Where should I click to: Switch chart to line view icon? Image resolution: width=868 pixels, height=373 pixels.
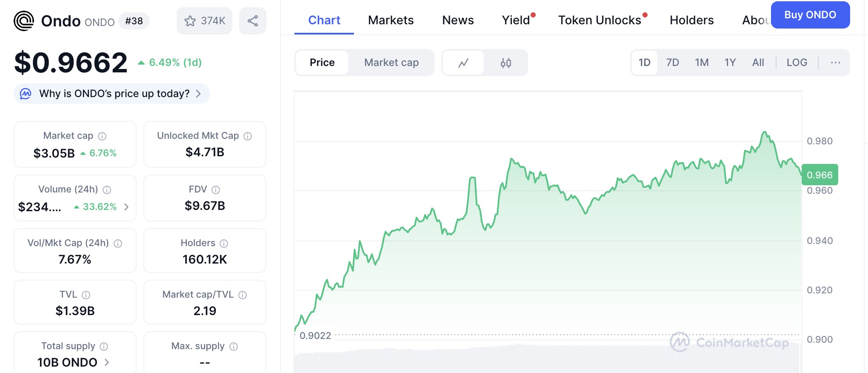(463, 63)
